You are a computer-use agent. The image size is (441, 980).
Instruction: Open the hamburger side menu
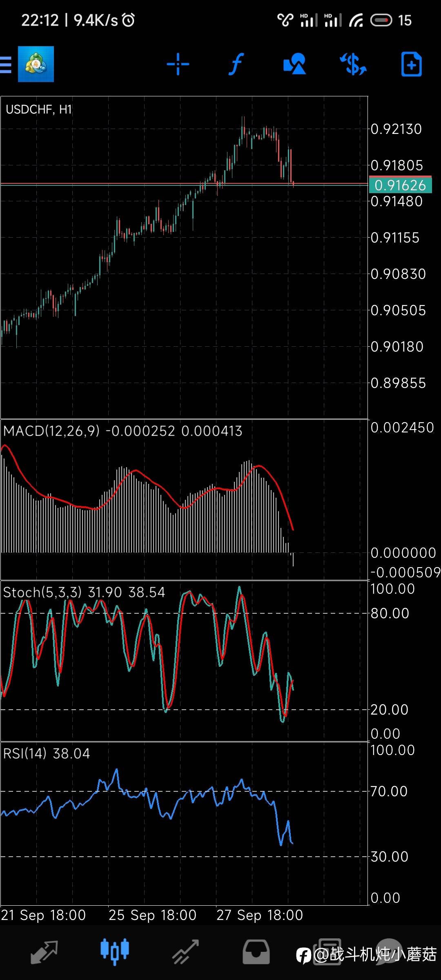tap(6, 65)
